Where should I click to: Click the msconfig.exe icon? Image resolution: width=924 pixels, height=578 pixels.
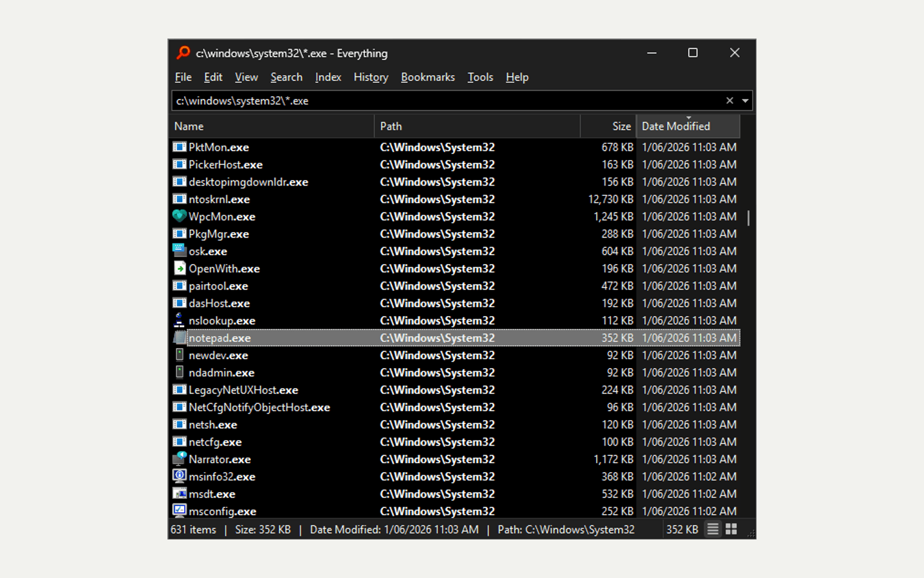[180, 511]
